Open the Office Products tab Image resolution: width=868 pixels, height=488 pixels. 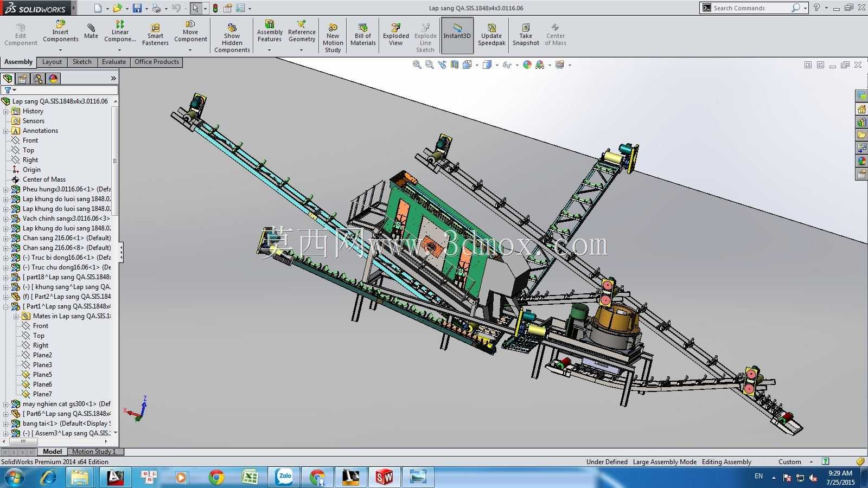click(x=157, y=62)
